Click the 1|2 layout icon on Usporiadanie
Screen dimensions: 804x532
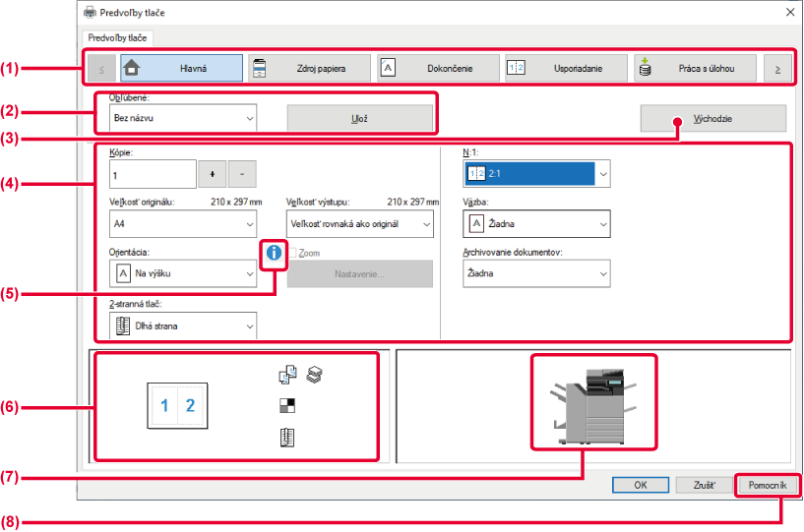(516, 68)
